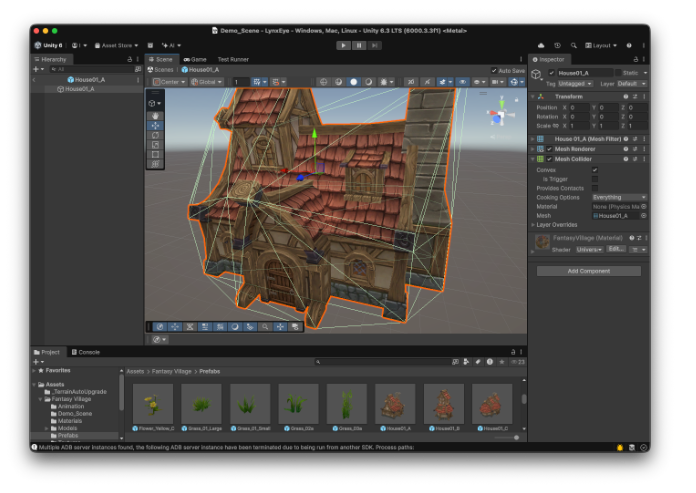696x493 pixels.
Task: Click the Pause button
Action: click(x=359, y=45)
